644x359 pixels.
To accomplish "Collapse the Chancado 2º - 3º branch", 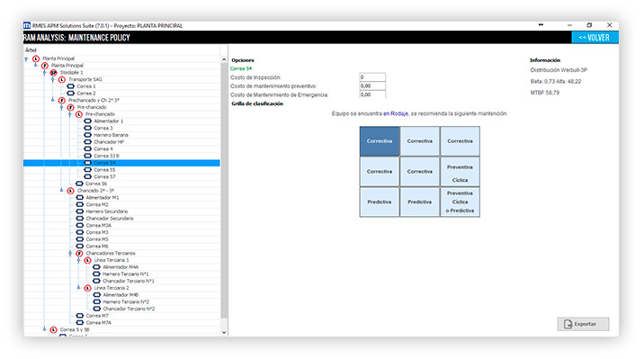I will point(61,191).
